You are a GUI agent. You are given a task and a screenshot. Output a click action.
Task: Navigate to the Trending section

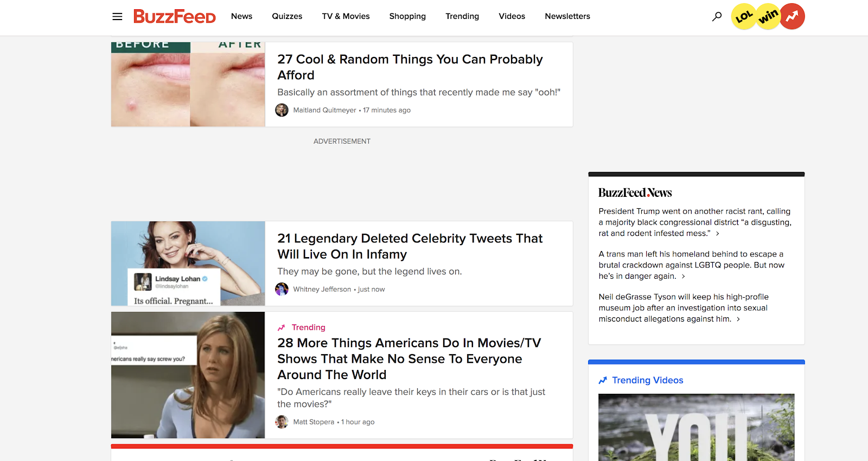(x=462, y=16)
